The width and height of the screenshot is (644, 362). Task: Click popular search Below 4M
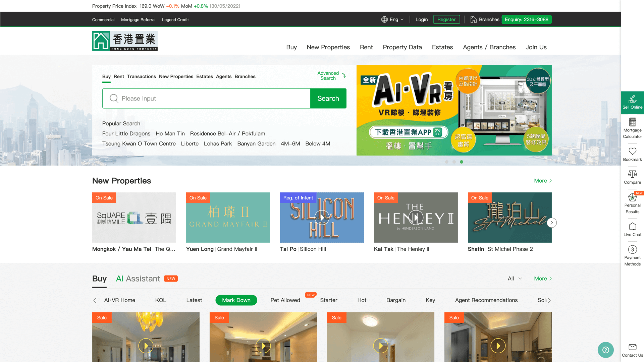(318, 143)
